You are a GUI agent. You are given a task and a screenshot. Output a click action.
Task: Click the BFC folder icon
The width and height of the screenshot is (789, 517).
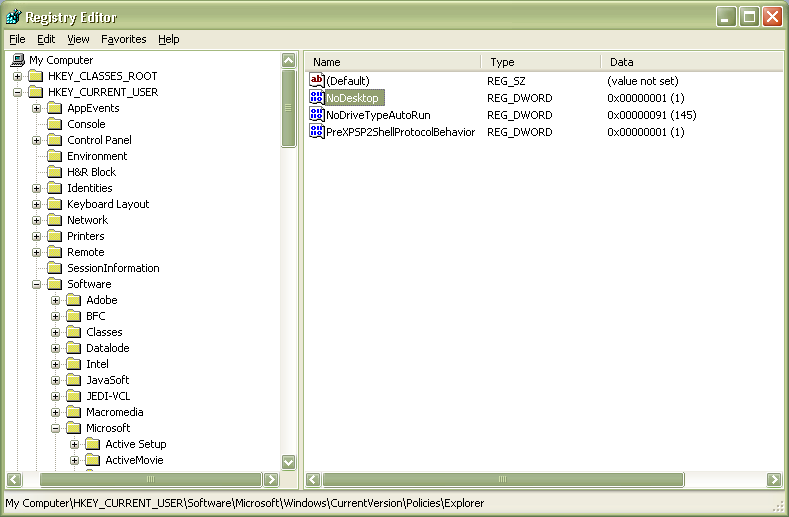pos(73,316)
